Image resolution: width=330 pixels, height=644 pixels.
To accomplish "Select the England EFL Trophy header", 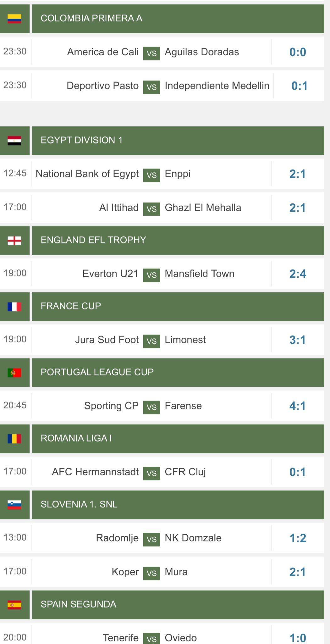I will pos(178,241).
